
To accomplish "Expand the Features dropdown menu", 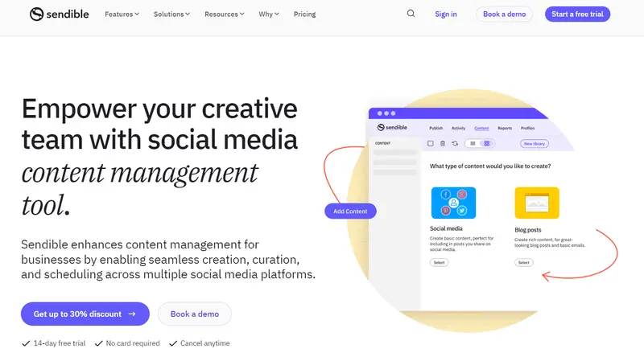I will [x=122, y=14].
